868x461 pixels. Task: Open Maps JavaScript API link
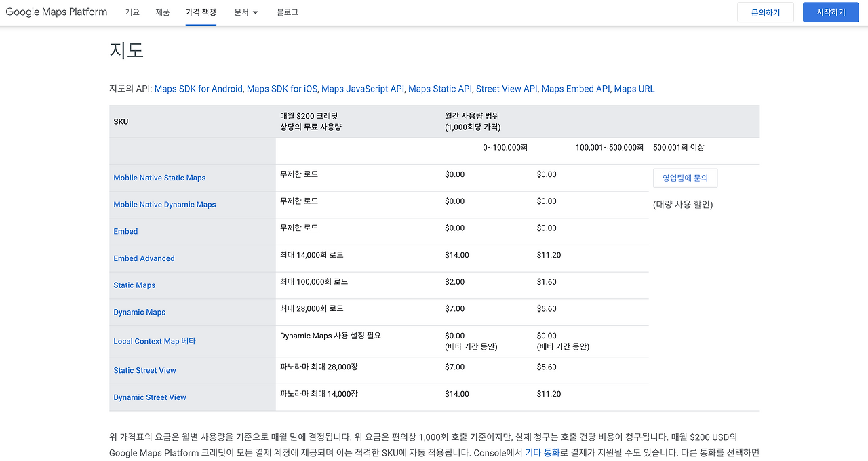363,89
